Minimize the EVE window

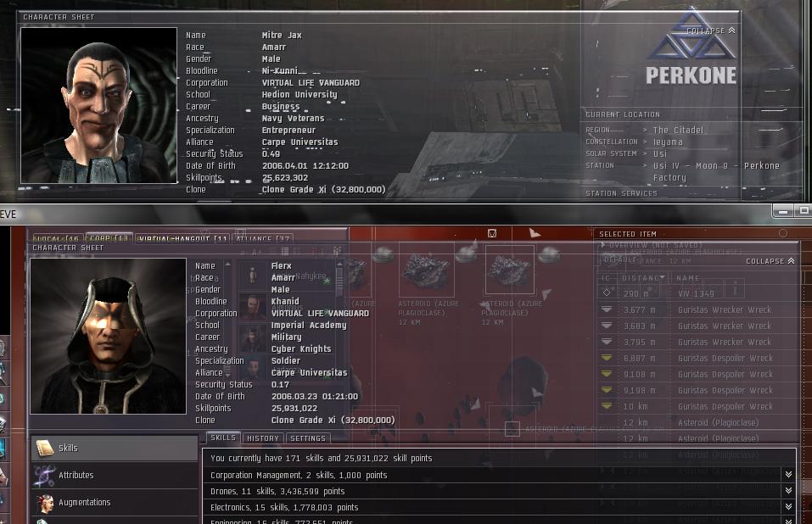782,211
